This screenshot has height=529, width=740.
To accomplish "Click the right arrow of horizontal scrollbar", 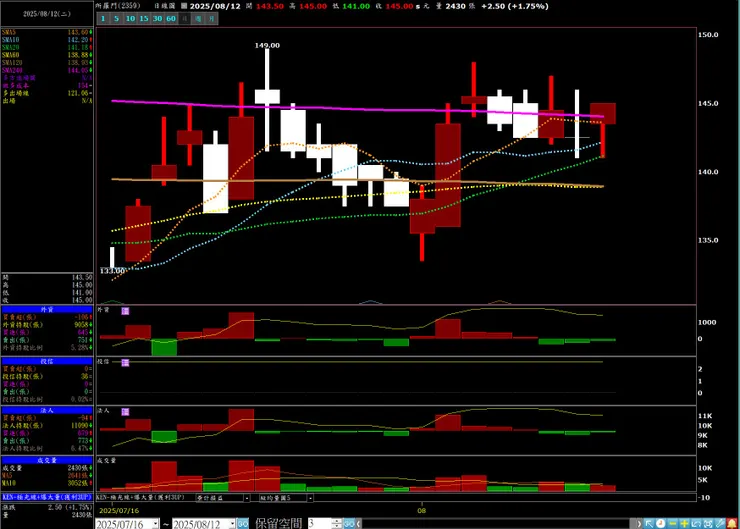I will pyautogui.click(x=639, y=524).
